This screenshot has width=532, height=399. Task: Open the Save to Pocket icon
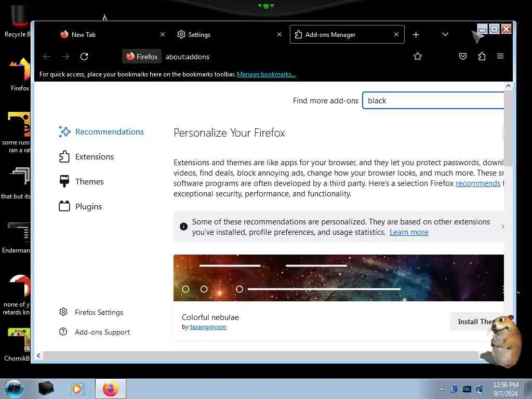463,56
